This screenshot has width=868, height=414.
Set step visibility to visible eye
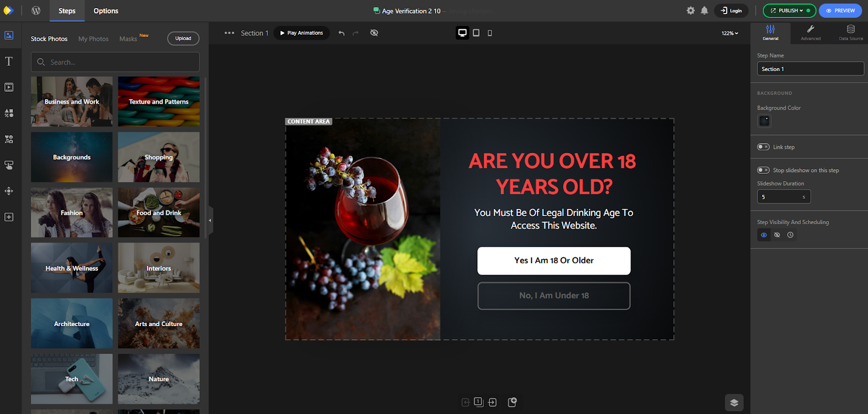[x=764, y=235]
